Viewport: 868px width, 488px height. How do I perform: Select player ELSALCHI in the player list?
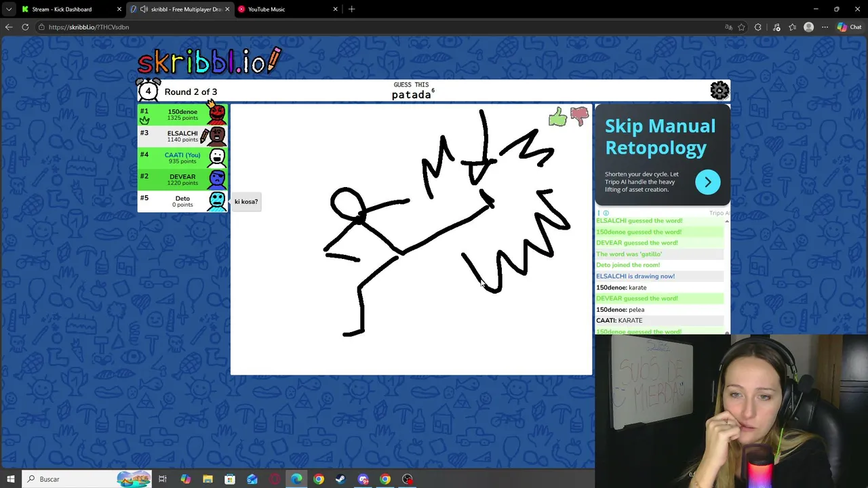[x=182, y=136]
